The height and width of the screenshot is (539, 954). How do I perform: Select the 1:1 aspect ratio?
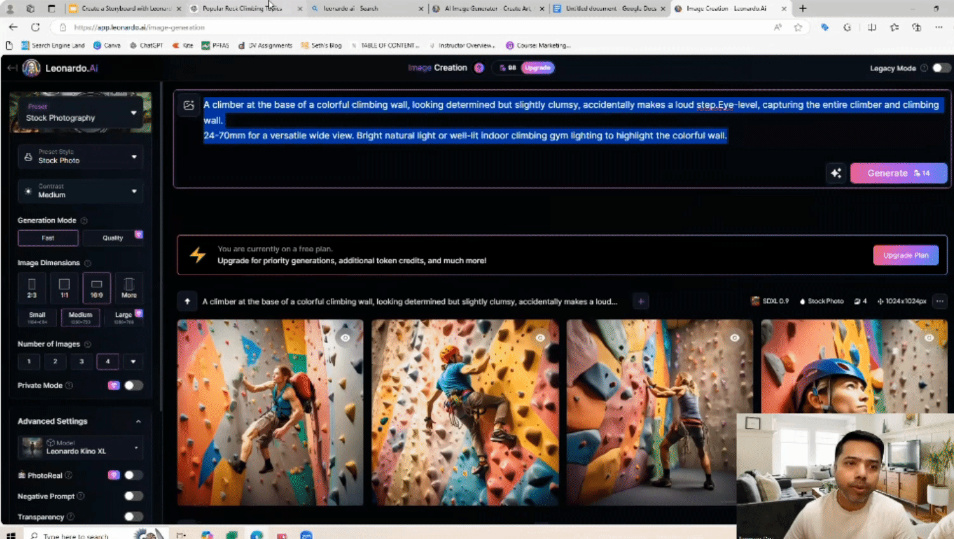pos(64,288)
